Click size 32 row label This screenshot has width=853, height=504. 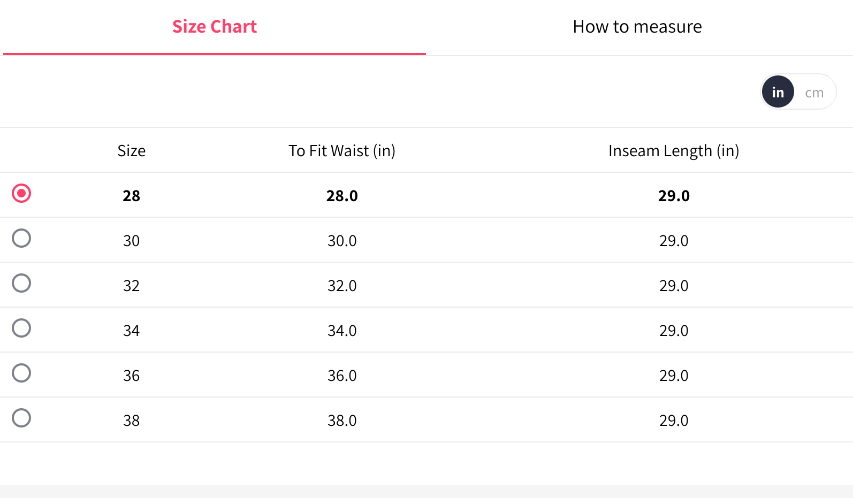point(131,286)
